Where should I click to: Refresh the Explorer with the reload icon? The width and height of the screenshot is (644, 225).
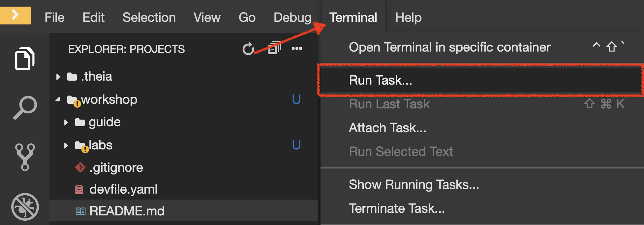248,48
